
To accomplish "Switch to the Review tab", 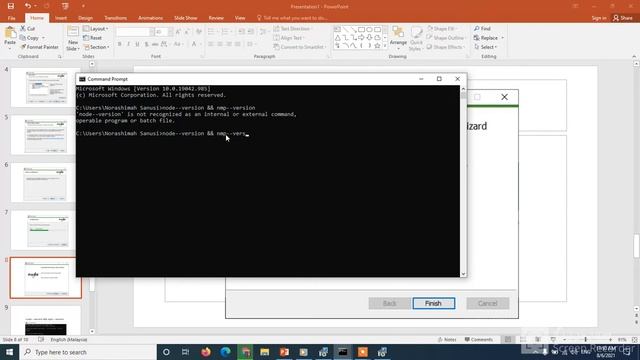I will (x=216, y=18).
